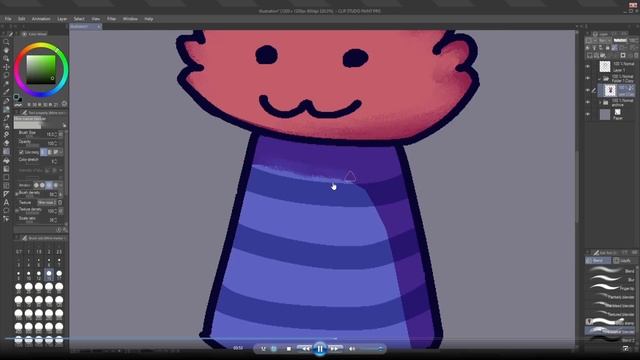Viewport: 640px width, 360px height.
Task: Choose the Blur sub tool
Action: pos(611,279)
